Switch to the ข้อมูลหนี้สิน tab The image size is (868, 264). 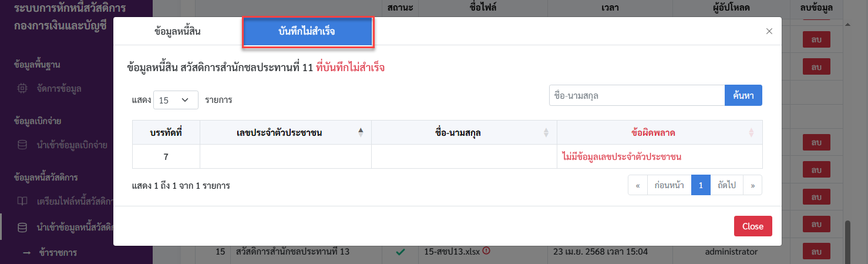177,31
